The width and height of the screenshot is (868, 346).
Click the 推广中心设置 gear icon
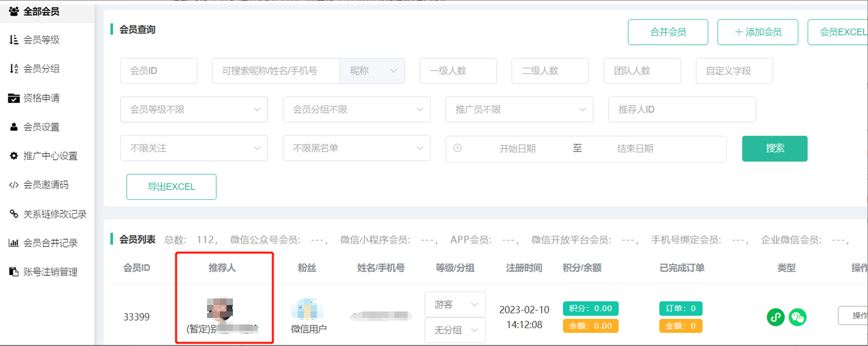tap(14, 156)
